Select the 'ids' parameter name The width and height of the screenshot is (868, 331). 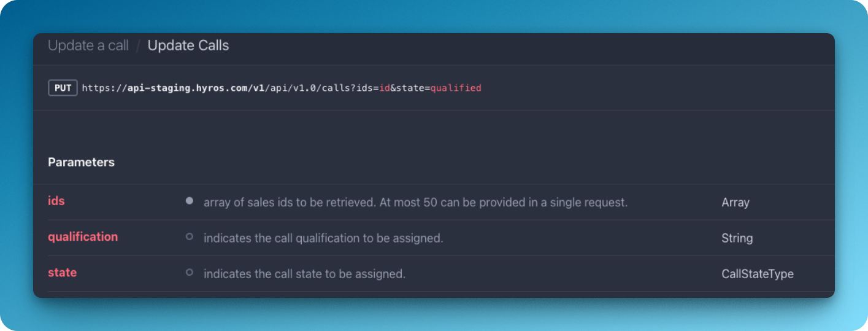pos(56,201)
